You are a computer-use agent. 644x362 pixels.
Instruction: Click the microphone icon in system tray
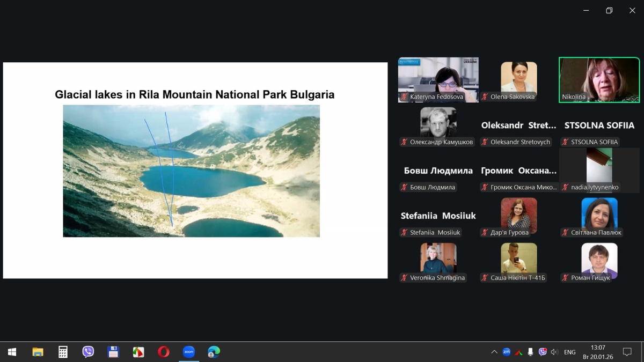coord(530,352)
